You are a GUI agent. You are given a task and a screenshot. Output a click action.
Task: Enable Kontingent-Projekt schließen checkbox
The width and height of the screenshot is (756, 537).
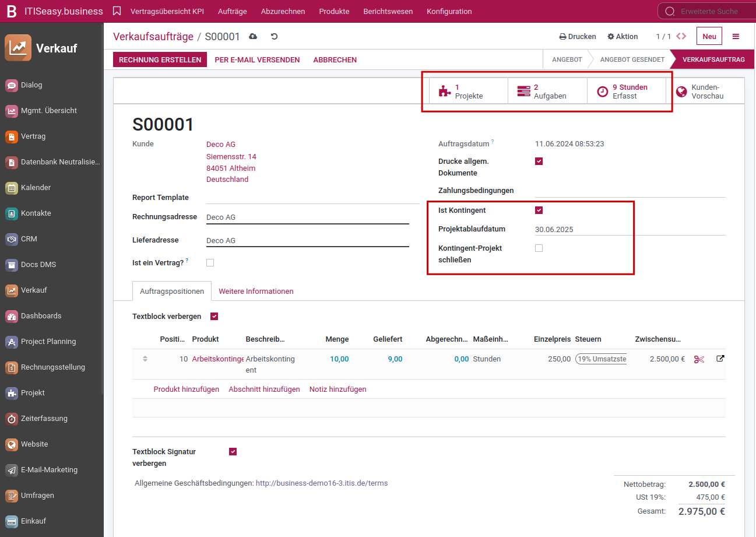pyautogui.click(x=539, y=248)
